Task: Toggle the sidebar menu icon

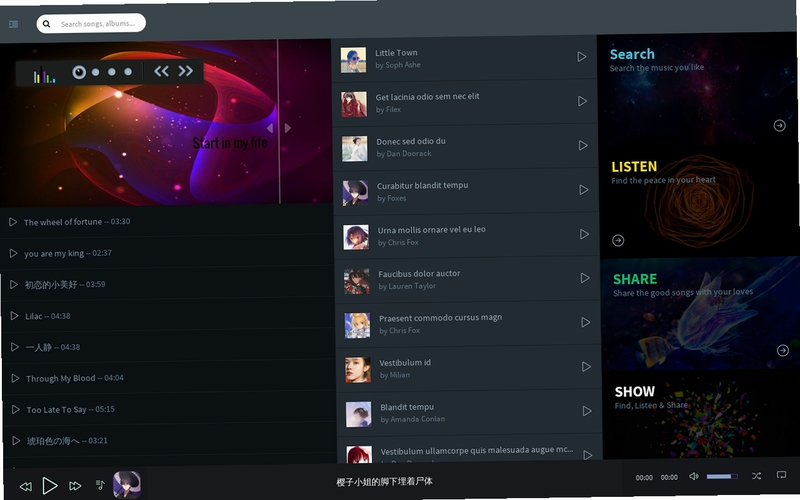Action: click(14, 24)
